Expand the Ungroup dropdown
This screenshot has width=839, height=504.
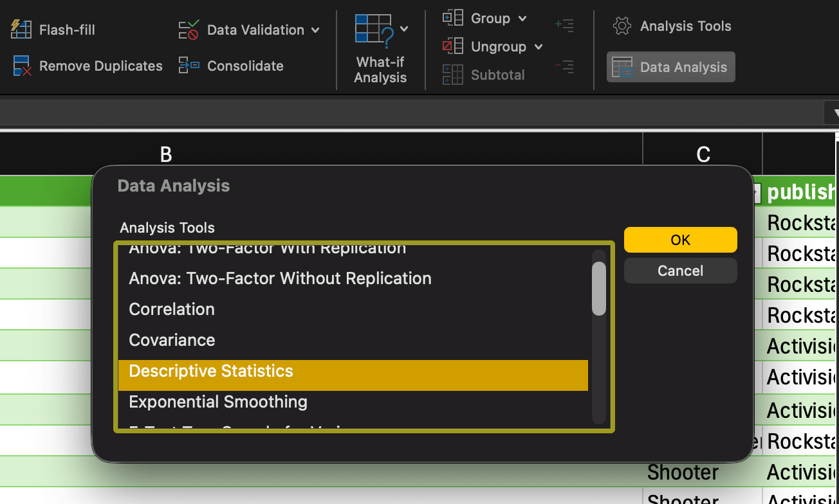[x=539, y=46]
